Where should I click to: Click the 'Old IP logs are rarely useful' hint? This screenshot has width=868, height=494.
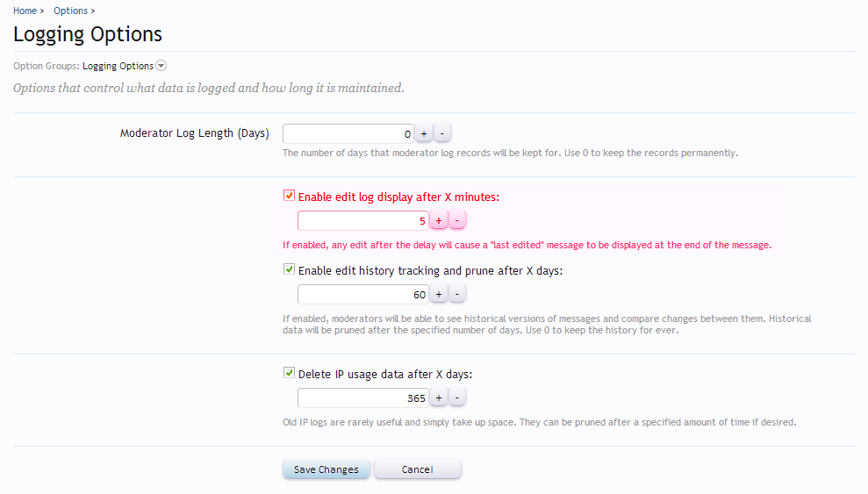(539, 422)
